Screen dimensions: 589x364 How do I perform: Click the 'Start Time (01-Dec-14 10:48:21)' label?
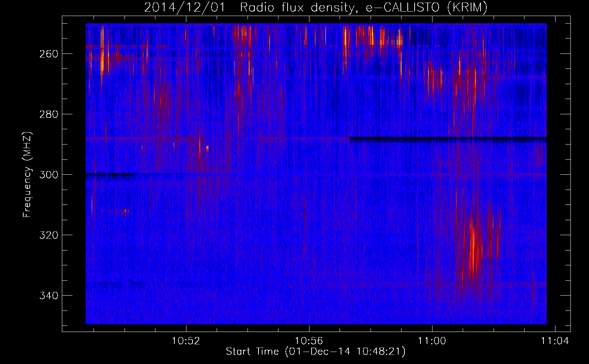click(316, 352)
